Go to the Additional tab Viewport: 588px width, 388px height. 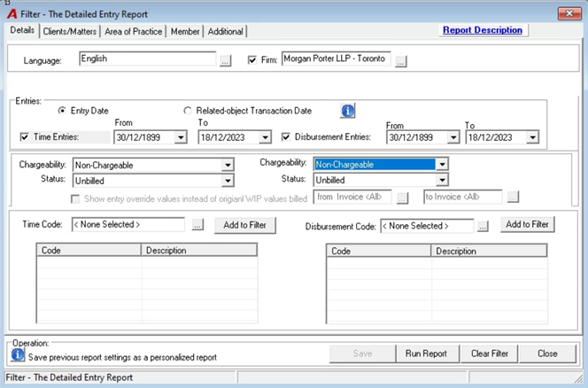226,32
